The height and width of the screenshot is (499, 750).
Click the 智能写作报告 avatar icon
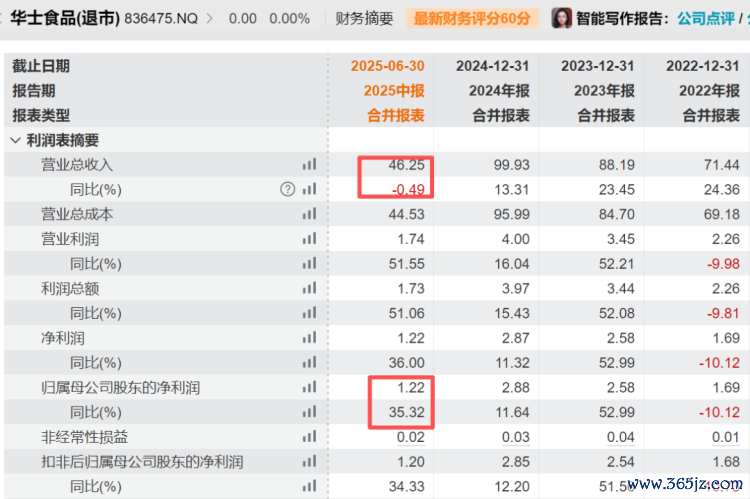pos(562,19)
